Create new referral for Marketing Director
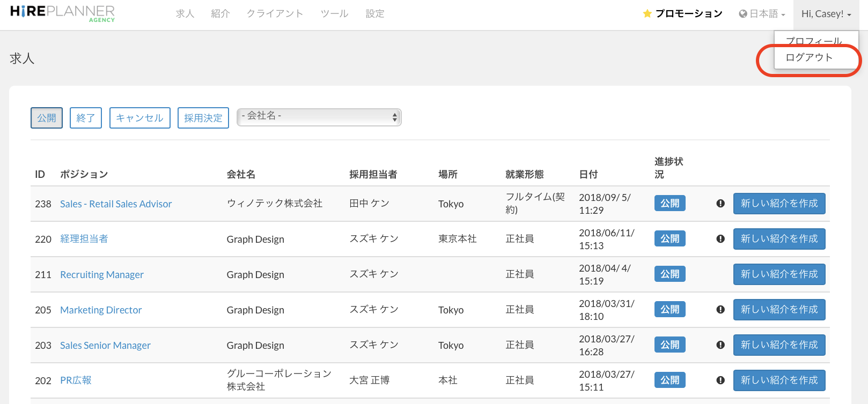Screen dimensions: 868x404 [779, 310]
